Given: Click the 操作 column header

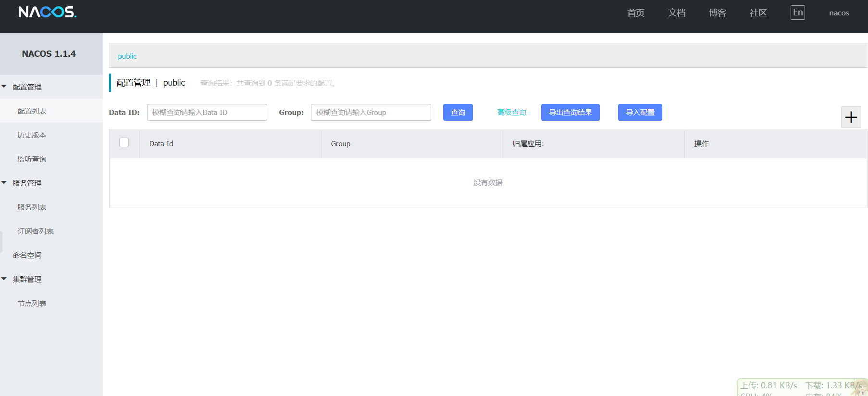Looking at the screenshot, I should [776, 143].
